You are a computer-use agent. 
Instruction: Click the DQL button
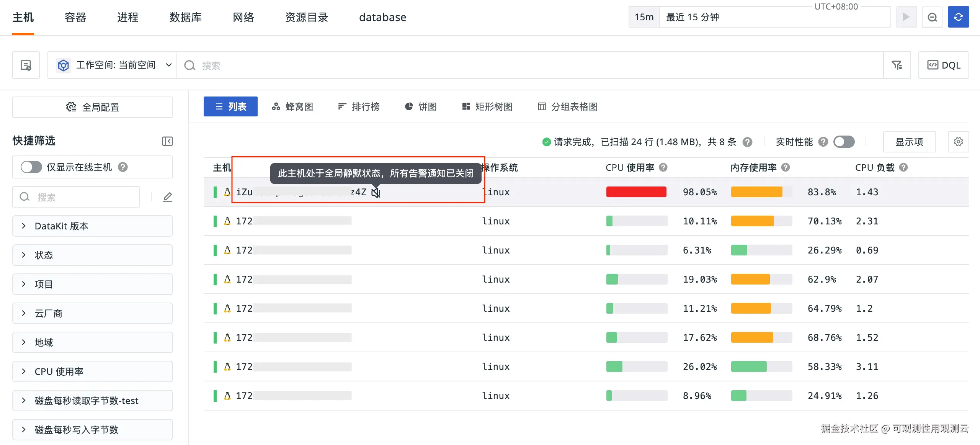click(x=944, y=65)
